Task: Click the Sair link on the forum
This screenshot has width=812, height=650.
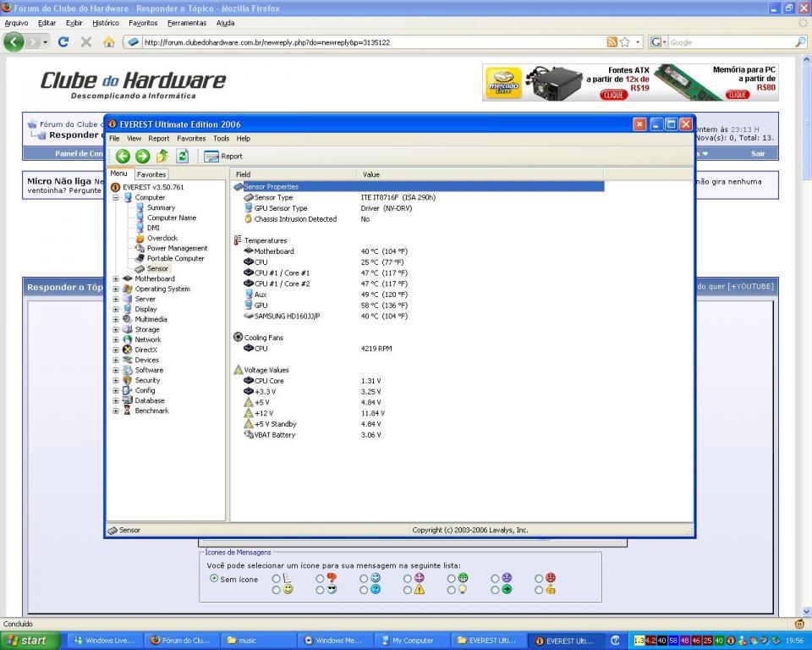Action: (x=758, y=153)
